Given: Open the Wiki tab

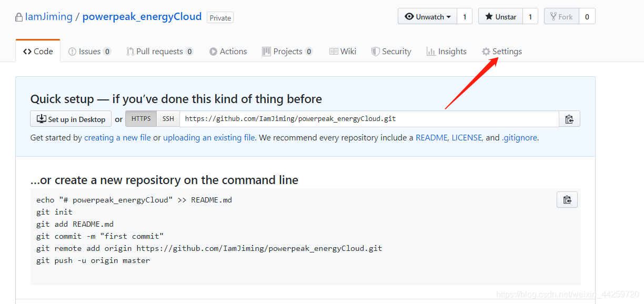Looking at the screenshot, I should tap(343, 52).
